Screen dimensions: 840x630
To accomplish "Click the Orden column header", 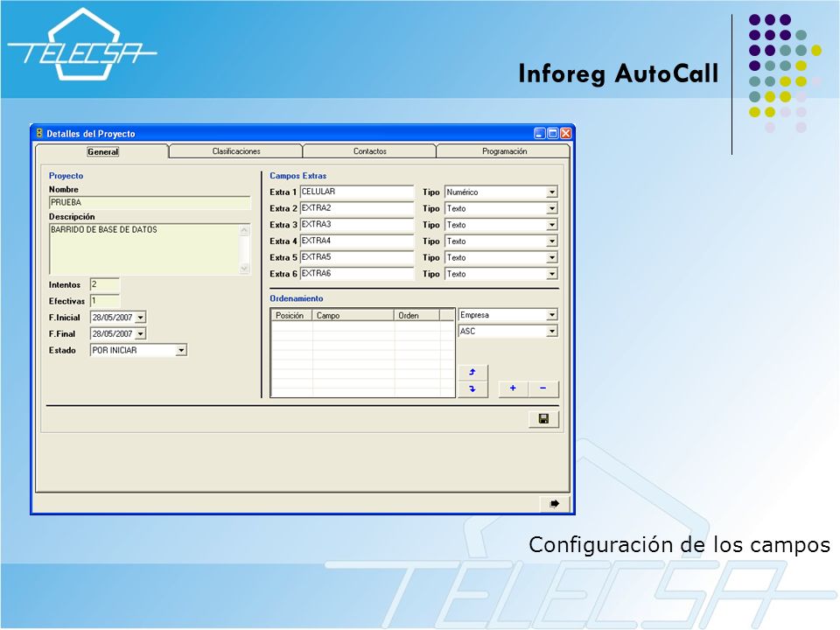I will tap(416, 316).
